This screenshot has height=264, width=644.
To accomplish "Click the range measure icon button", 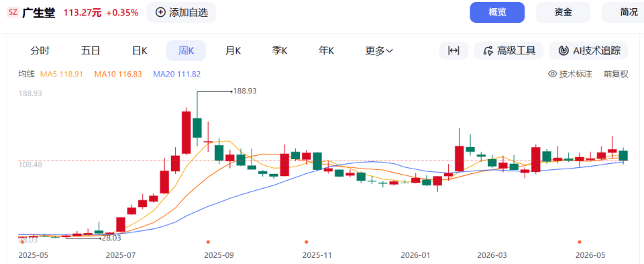I will pos(453,50).
